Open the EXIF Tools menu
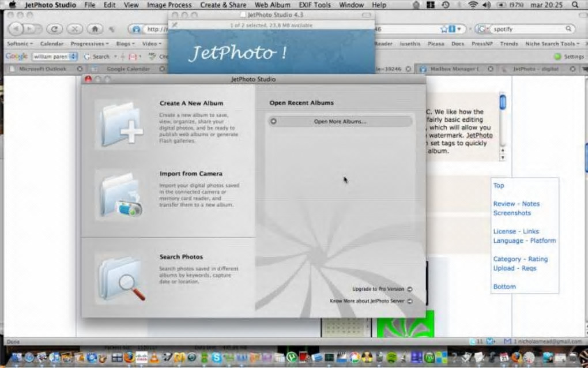 (315, 5)
